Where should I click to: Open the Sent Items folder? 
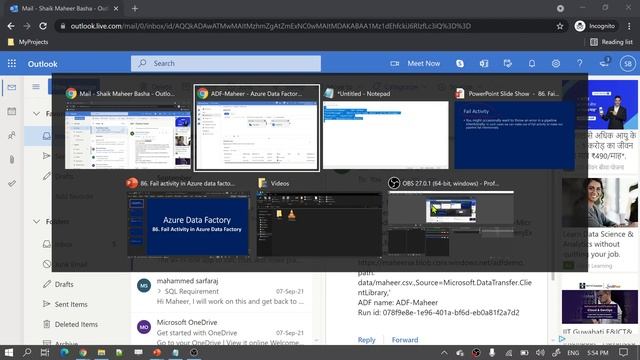pyautogui.click(x=71, y=304)
